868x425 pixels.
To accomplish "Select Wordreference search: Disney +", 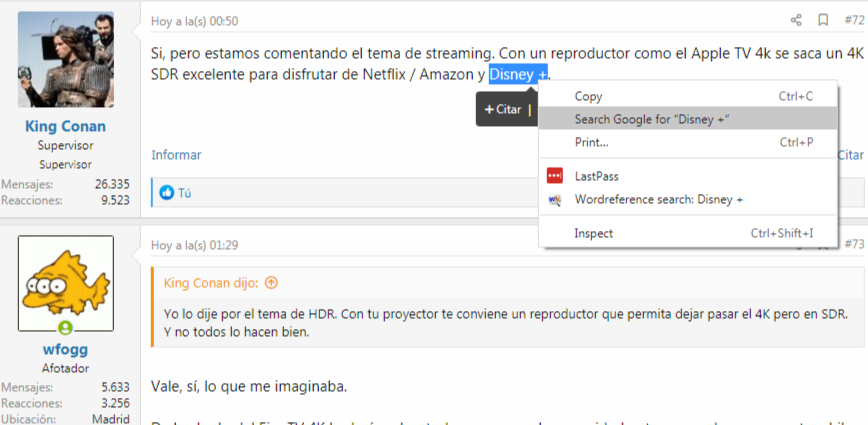I will coord(688,199).
